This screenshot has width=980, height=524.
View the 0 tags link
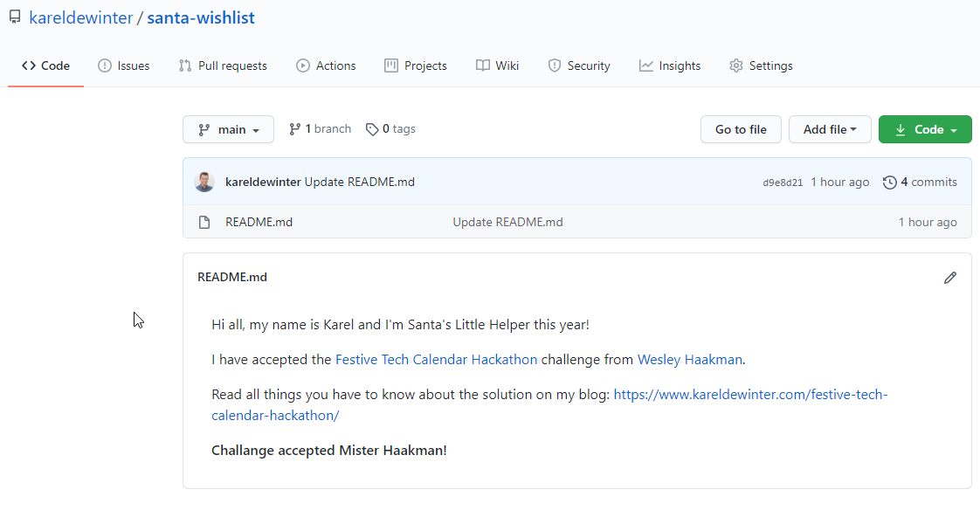click(390, 128)
